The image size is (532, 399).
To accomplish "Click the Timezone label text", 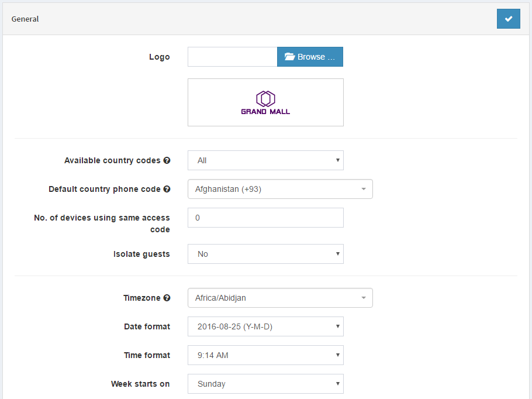I will [142, 298].
